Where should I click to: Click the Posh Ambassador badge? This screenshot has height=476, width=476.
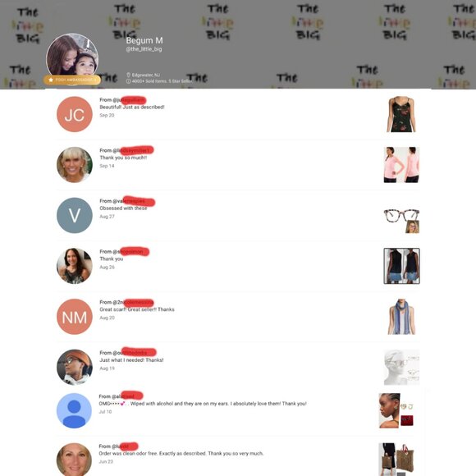tap(72, 80)
